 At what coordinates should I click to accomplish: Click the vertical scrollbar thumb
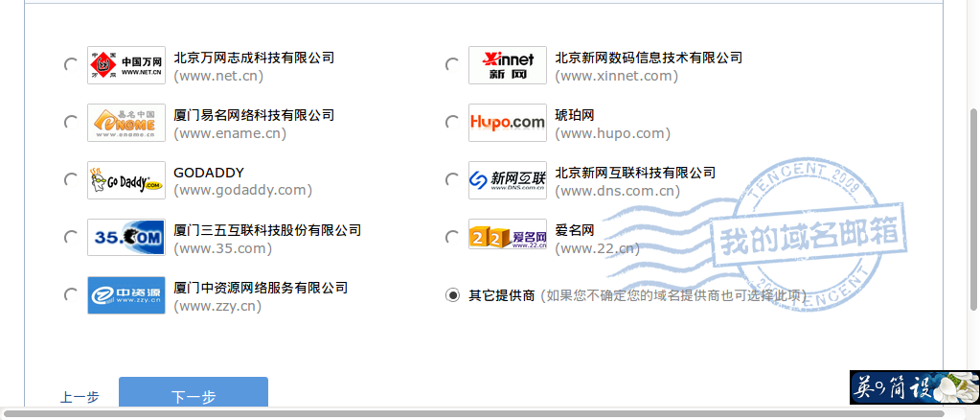click(974, 208)
